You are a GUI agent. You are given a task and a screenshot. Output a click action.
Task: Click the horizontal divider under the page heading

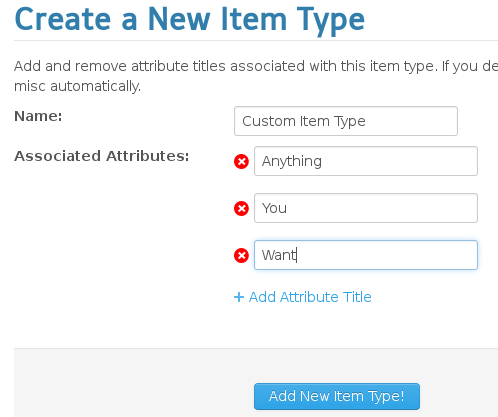(256, 41)
